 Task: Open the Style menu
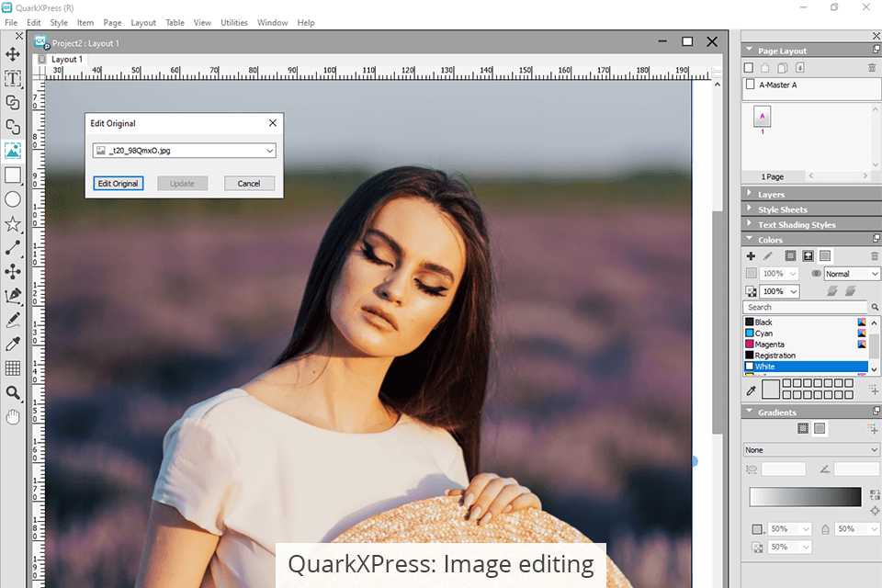click(59, 22)
